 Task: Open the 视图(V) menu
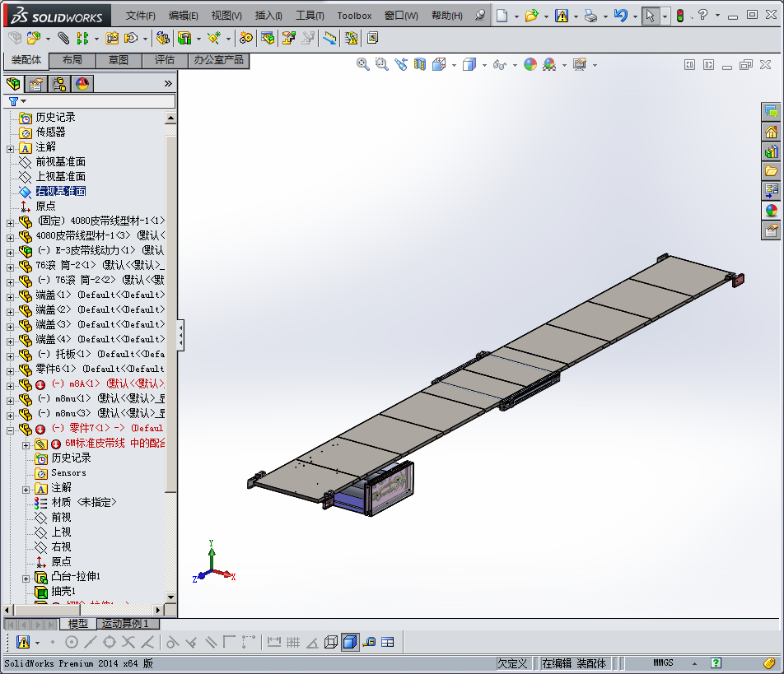point(226,16)
